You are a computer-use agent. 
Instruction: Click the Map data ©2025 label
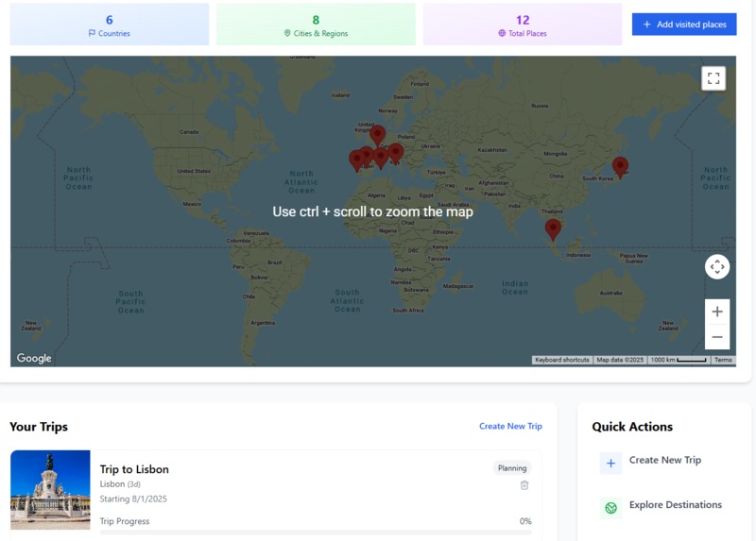[x=620, y=360]
